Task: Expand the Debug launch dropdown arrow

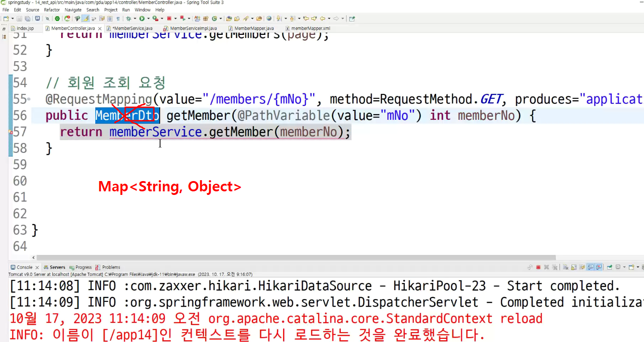Action: (x=135, y=19)
